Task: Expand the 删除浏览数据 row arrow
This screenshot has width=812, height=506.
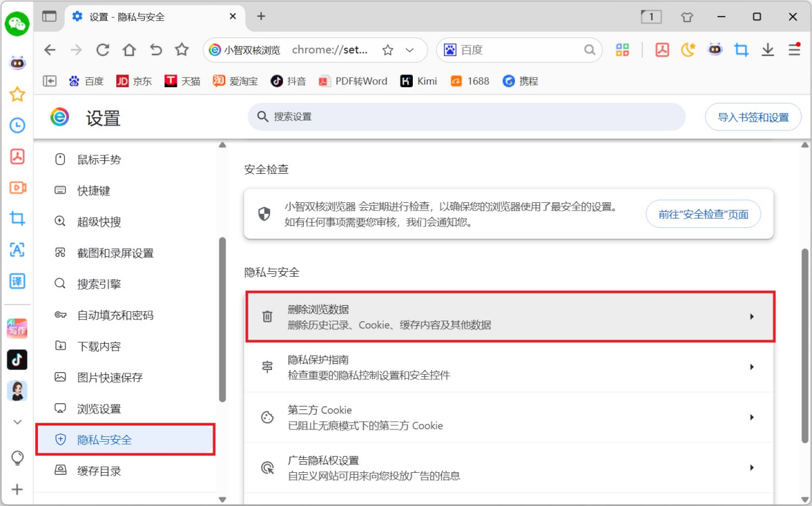Action: 752,317
